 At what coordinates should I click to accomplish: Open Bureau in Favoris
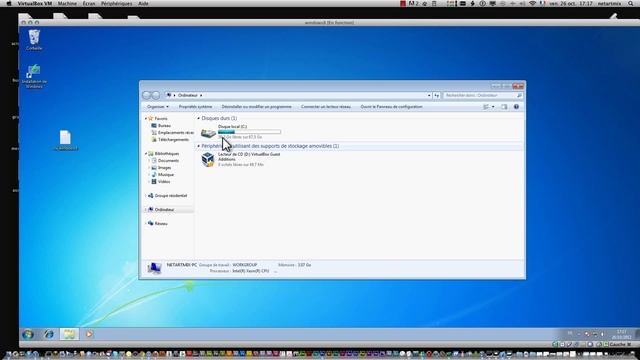[164, 126]
